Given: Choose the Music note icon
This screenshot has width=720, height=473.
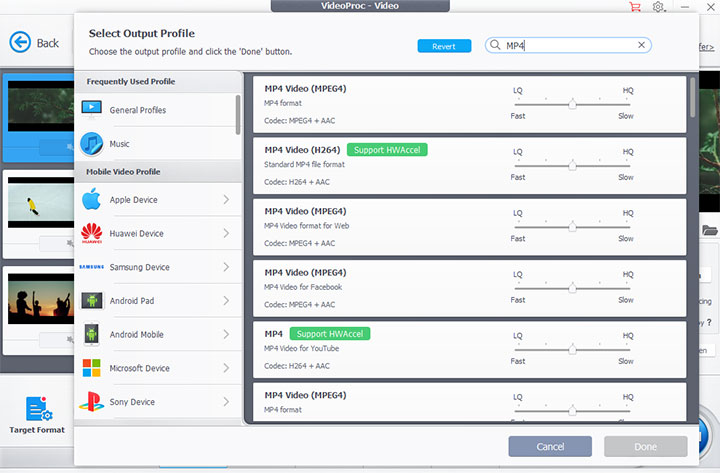Looking at the screenshot, I should tap(92, 143).
